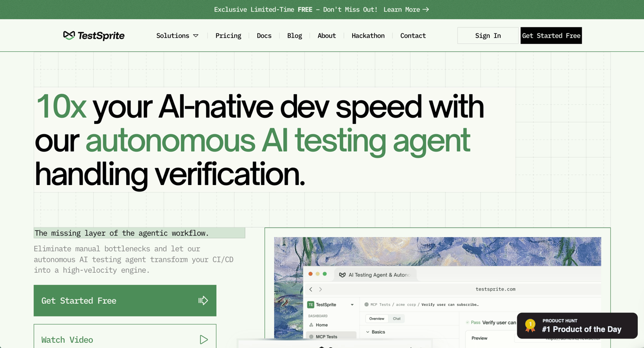Open the Blog page
This screenshot has width=644, height=348.
tap(295, 36)
